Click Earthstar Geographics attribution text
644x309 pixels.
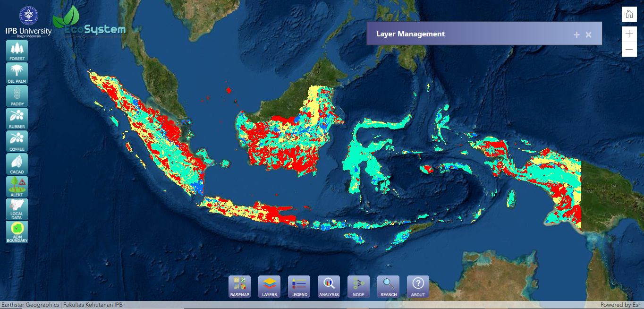[30, 305]
